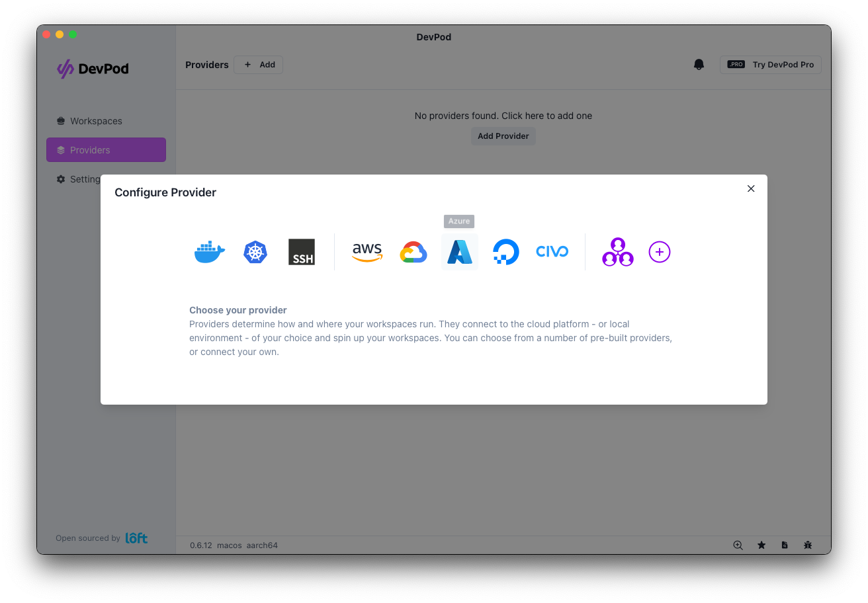Screen dimensions: 868x603
Task: Click the Add button next to Providers
Action: [x=259, y=65]
